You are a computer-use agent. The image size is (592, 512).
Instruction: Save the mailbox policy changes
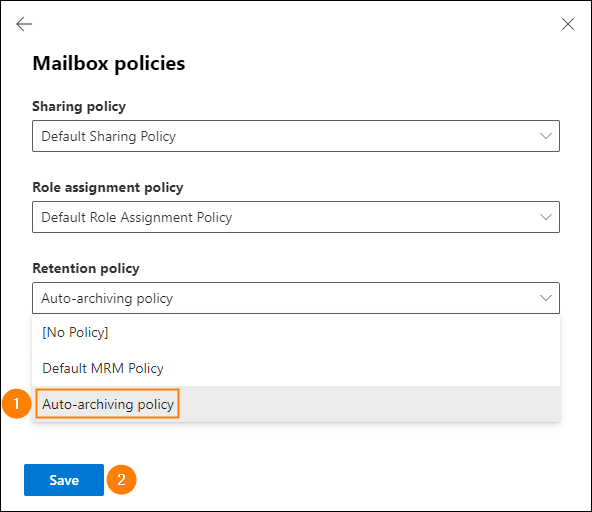click(x=64, y=480)
